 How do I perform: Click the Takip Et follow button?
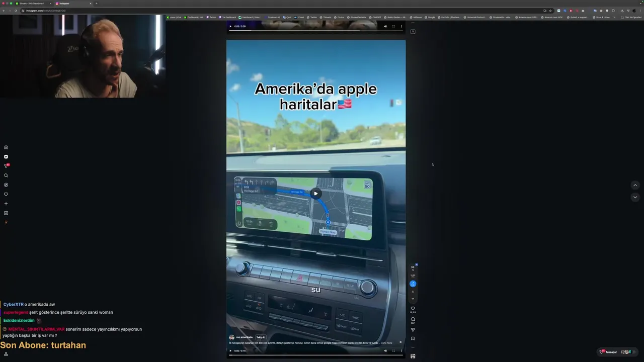[x=261, y=337]
